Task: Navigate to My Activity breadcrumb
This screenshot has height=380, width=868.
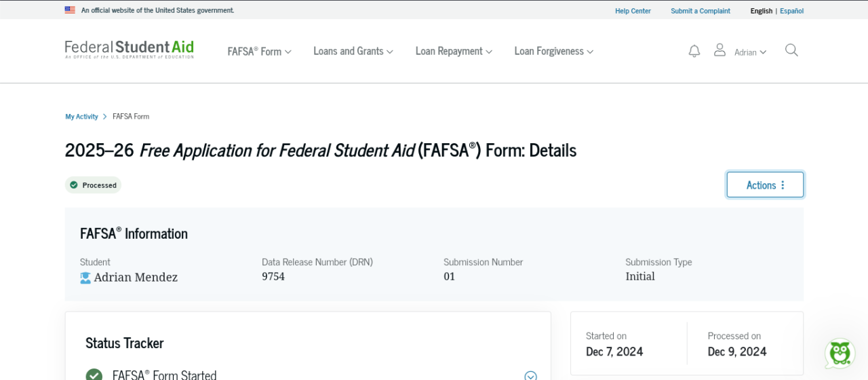Action: (81, 117)
